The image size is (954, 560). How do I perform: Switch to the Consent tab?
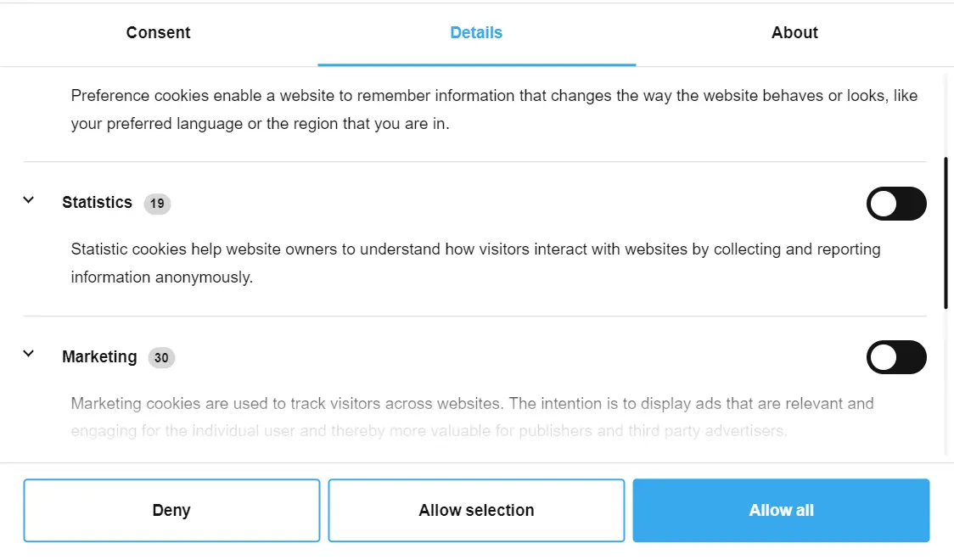point(158,32)
